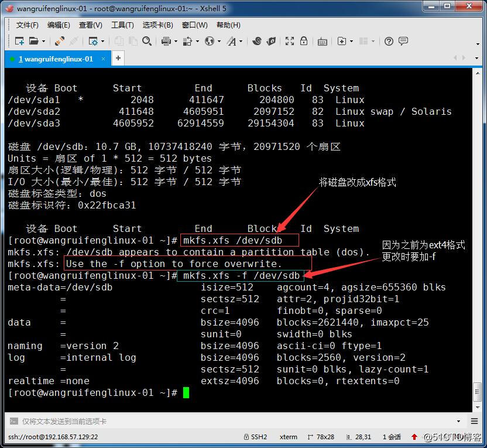The image size is (487, 448).
Task: Open the 选项卡(B) menu
Action: [157, 25]
